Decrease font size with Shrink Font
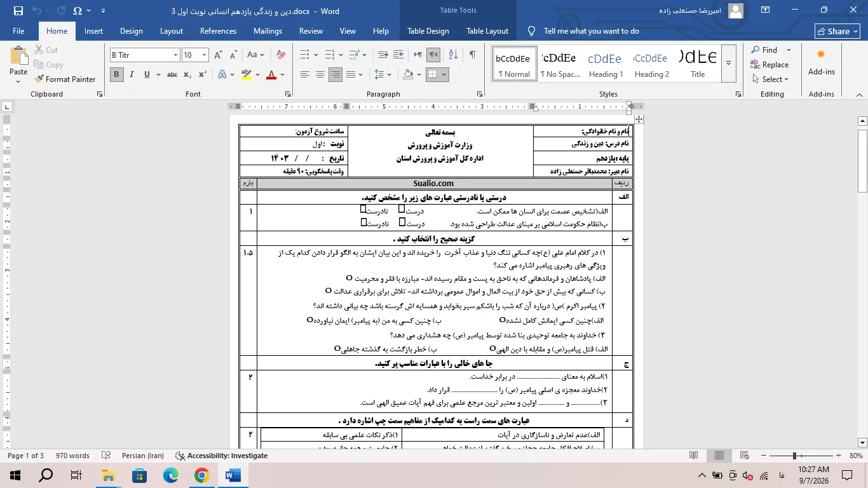The width and height of the screenshot is (868, 488). [x=233, y=55]
